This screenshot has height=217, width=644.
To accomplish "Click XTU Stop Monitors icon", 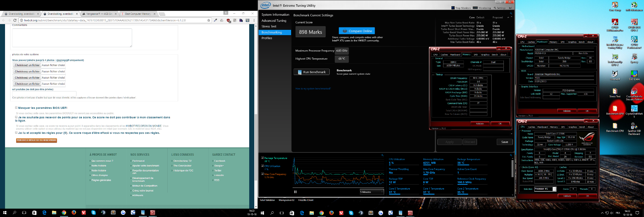I will (x=453, y=8).
